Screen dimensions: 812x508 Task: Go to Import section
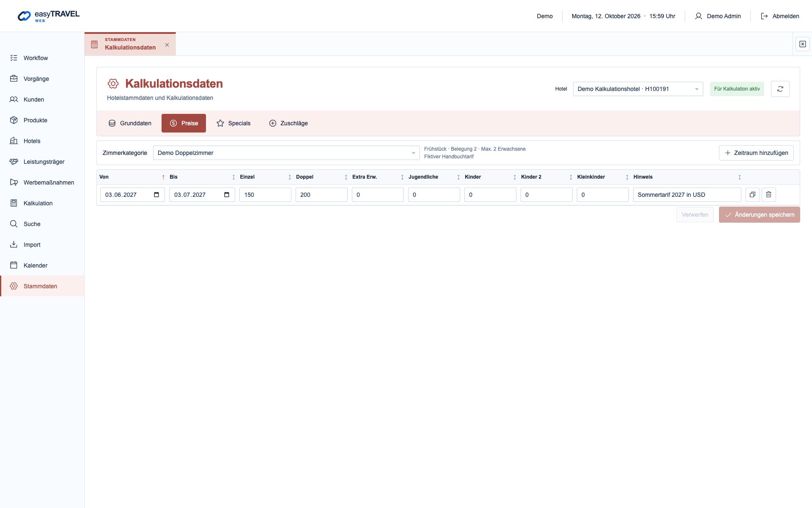pyautogui.click(x=42, y=245)
